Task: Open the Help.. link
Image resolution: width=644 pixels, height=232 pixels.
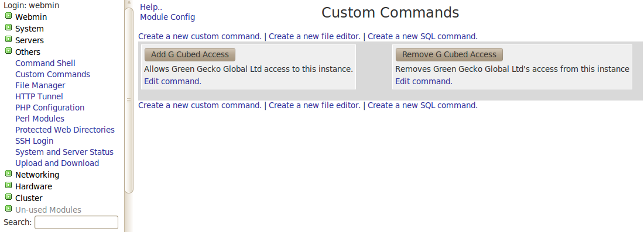Action: pyautogui.click(x=151, y=7)
